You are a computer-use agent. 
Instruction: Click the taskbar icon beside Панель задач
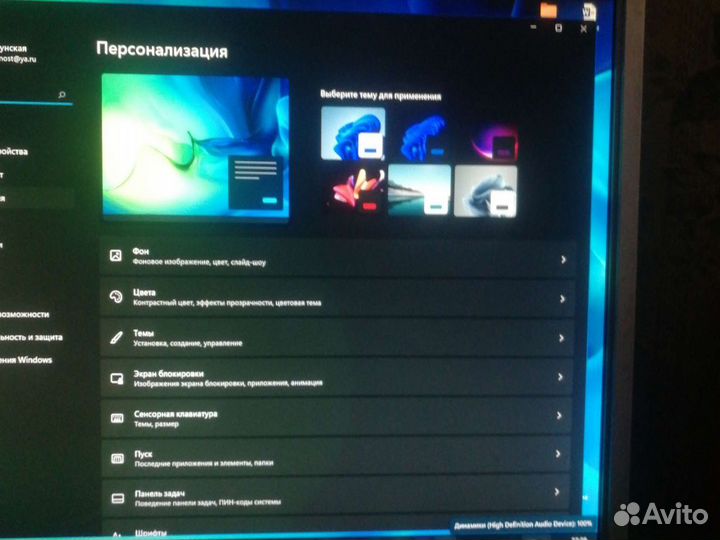pos(118,498)
